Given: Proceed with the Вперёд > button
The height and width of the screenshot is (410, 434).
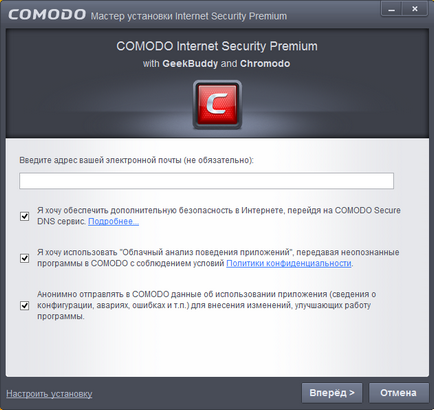Looking at the screenshot, I should coord(332,393).
